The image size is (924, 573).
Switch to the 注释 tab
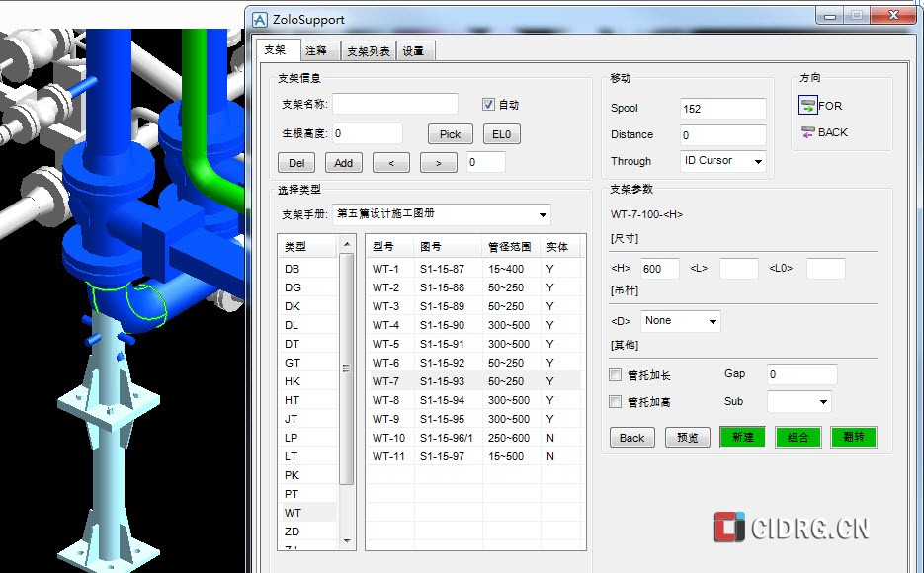[316, 51]
